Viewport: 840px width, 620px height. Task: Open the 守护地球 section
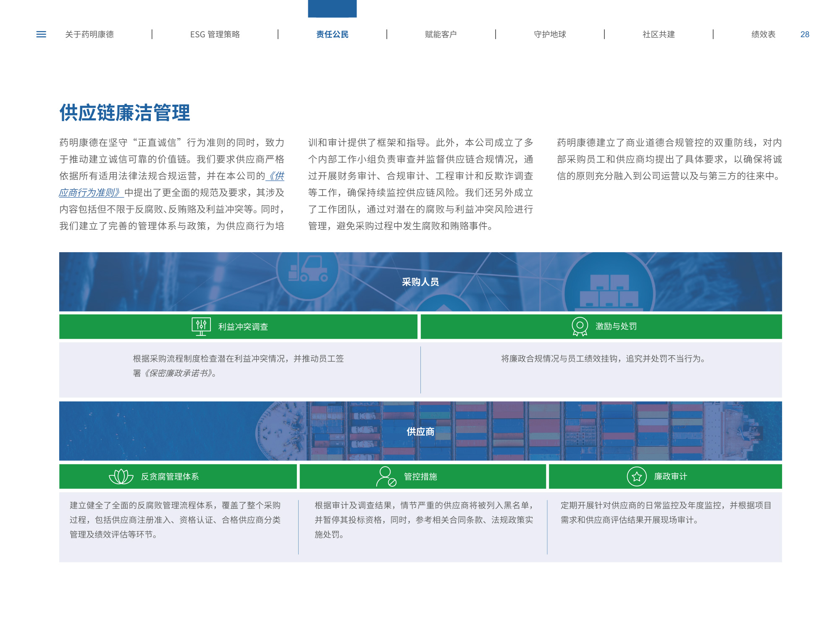click(x=550, y=34)
